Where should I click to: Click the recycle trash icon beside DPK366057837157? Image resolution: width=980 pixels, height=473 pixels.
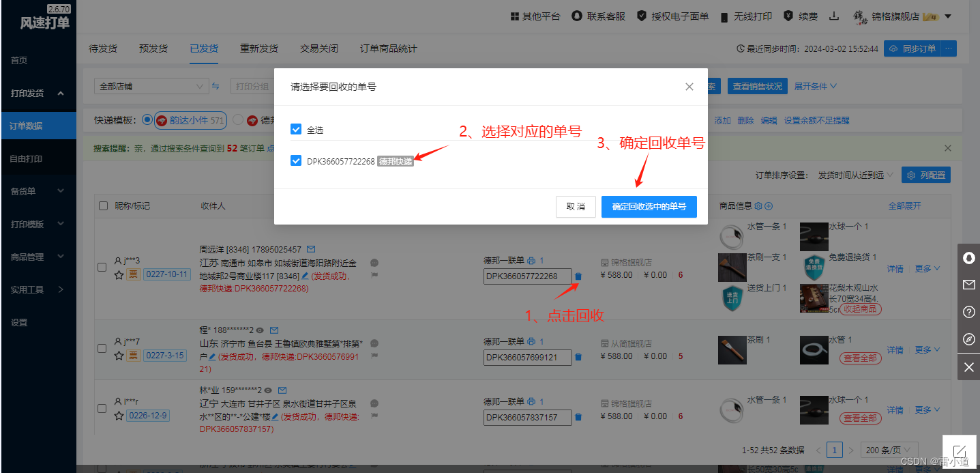click(578, 417)
